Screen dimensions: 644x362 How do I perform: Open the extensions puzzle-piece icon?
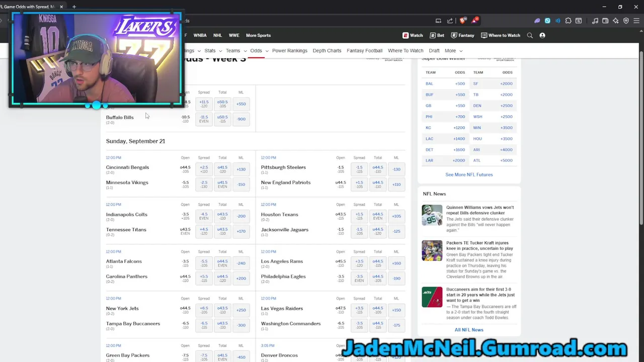click(568, 21)
